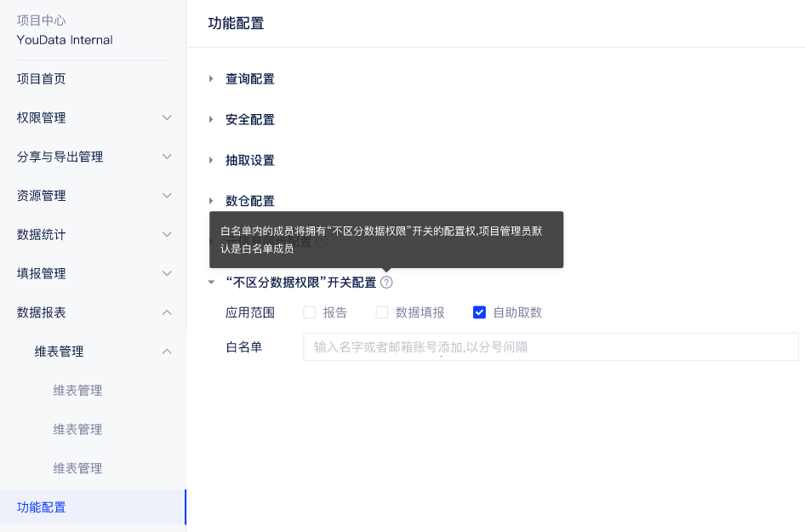This screenshot has width=805, height=532.
Task: Expand the 数仓配置 section
Action: pyautogui.click(x=211, y=201)
